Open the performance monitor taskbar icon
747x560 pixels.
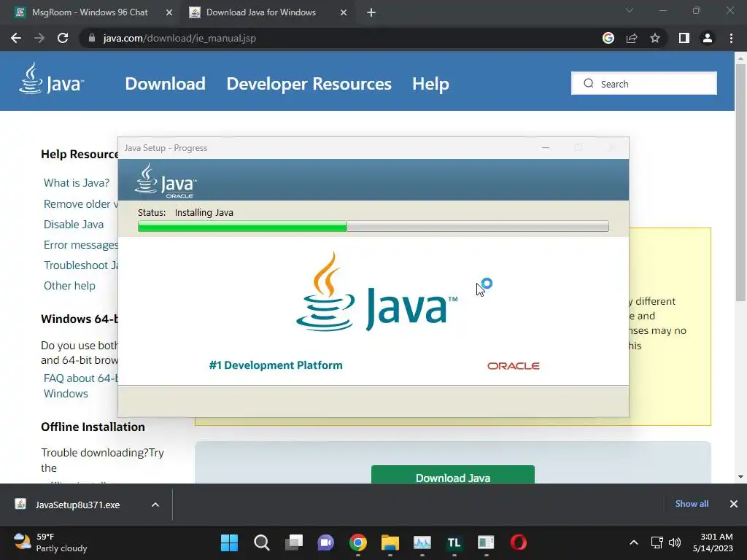coord(422,542)
